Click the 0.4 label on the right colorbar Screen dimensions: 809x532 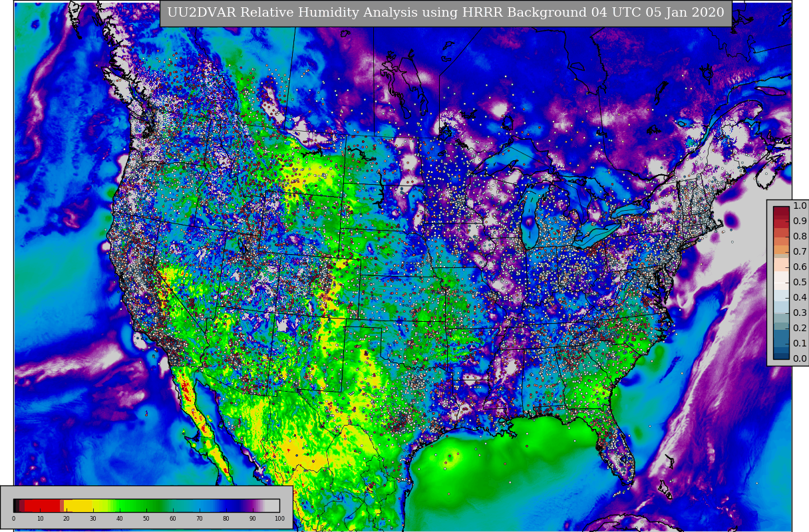(x=800, y=297)
